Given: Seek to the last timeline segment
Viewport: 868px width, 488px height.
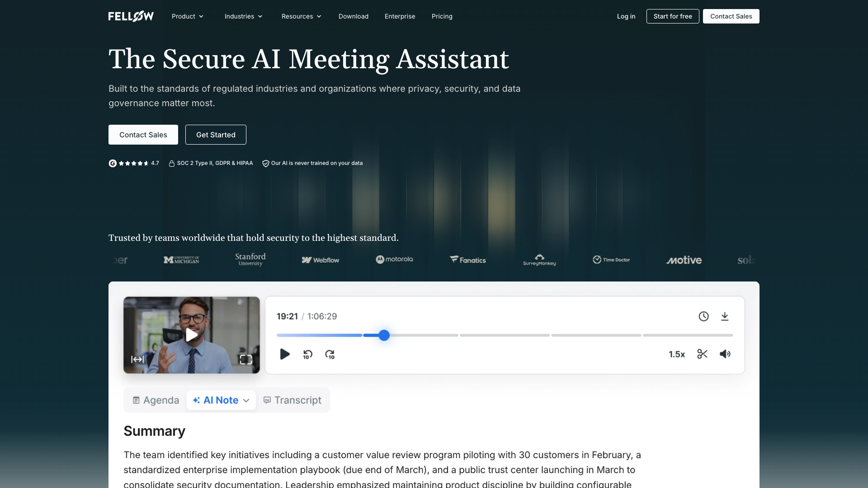Looking at the screenshot, I should click(688, 335).
